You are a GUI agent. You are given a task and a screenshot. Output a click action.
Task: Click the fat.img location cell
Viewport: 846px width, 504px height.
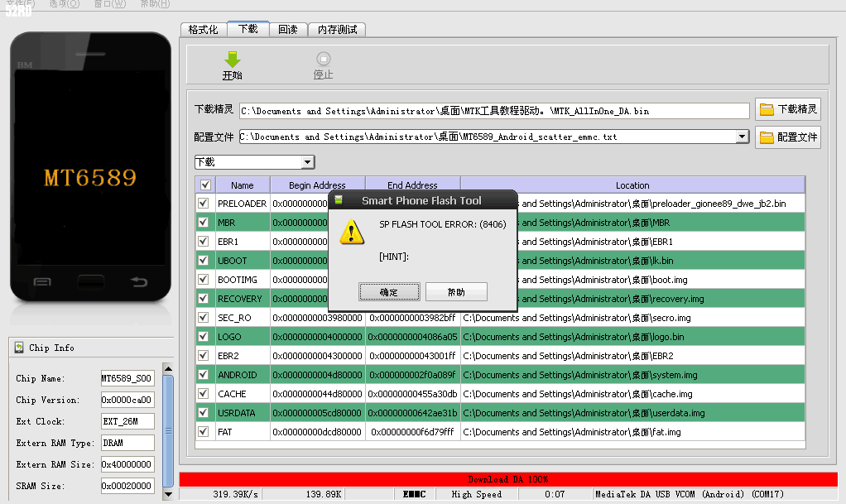pos(632,432)
